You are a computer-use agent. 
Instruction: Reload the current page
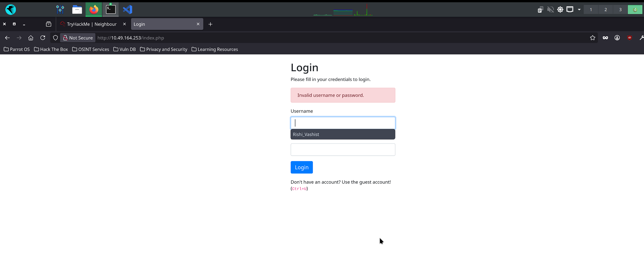(x=43, y=38)
